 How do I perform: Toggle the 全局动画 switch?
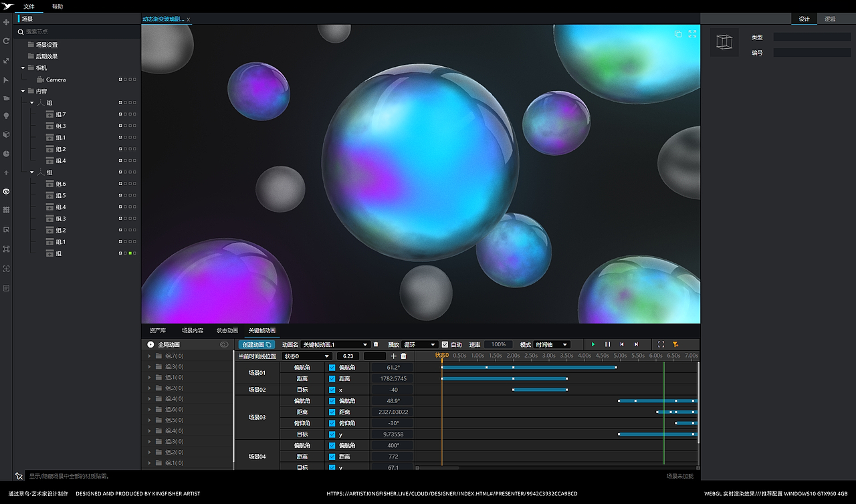point(224,344)
